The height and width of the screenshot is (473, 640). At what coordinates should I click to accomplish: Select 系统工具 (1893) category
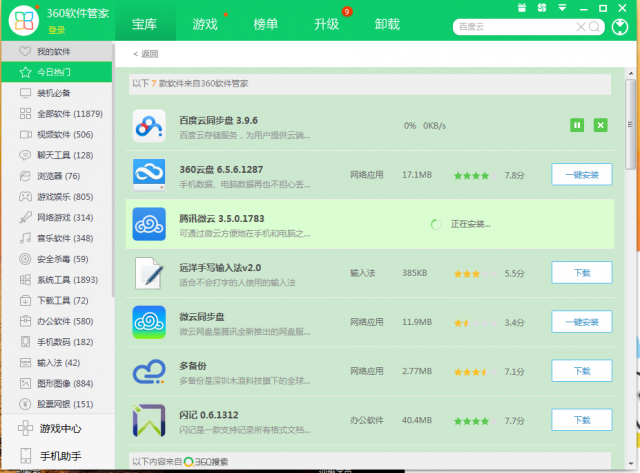[56, 280]
